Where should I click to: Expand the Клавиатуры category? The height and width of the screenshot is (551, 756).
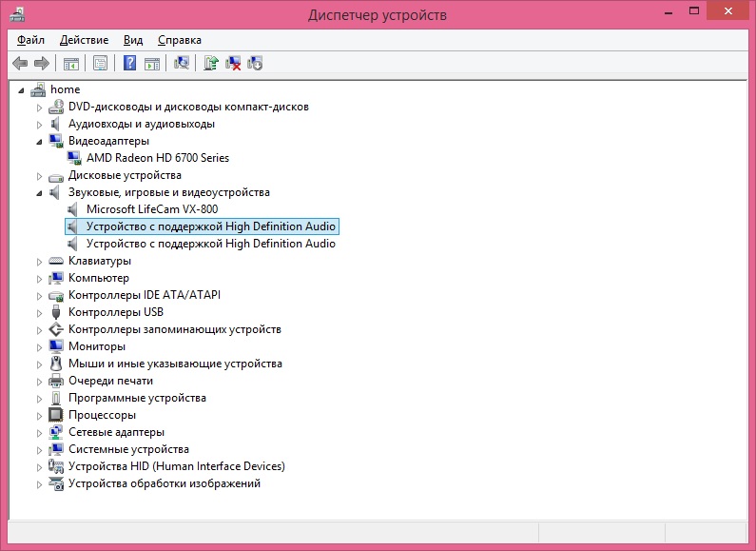(40, 261)
